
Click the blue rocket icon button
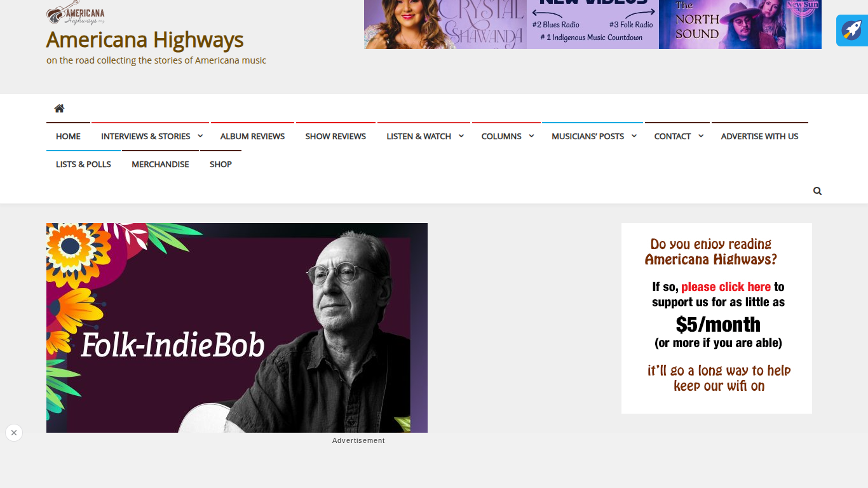click(851, 30)
